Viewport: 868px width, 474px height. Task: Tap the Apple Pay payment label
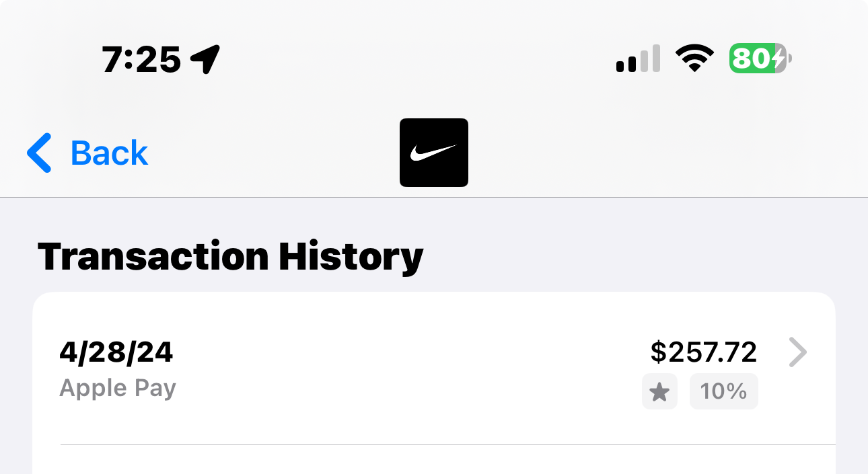(118, 388)
